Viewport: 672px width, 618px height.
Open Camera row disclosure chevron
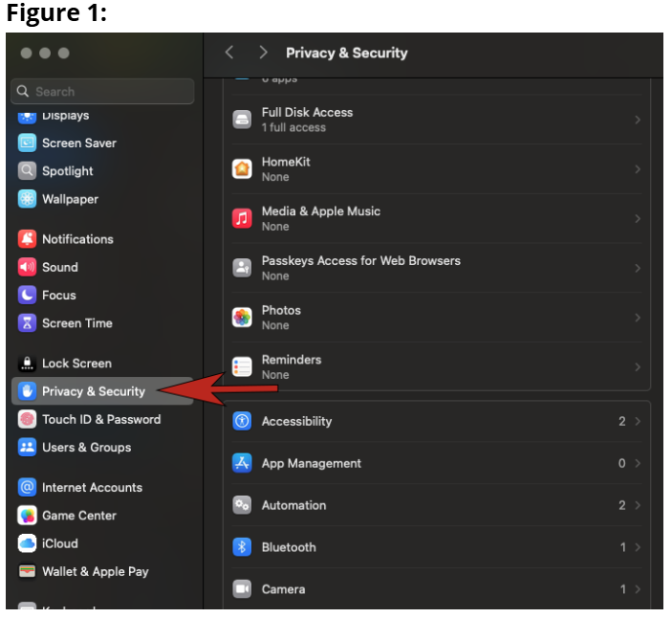637,589
